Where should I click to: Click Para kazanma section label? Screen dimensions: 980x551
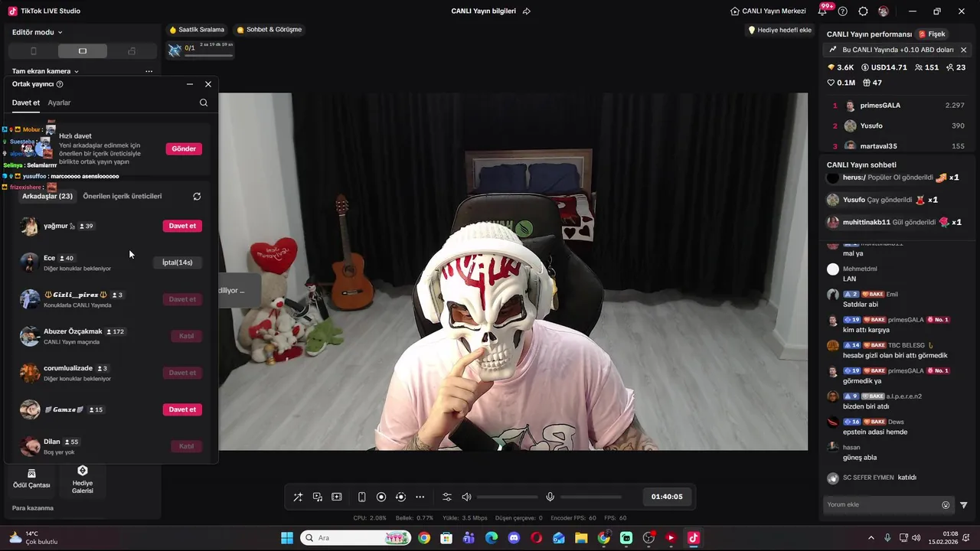click(33, 508)
